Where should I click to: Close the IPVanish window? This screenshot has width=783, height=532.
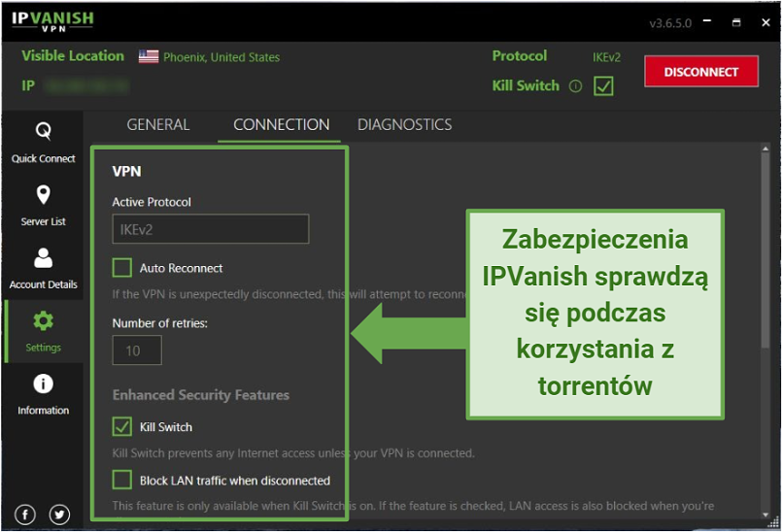pos(766,22)
